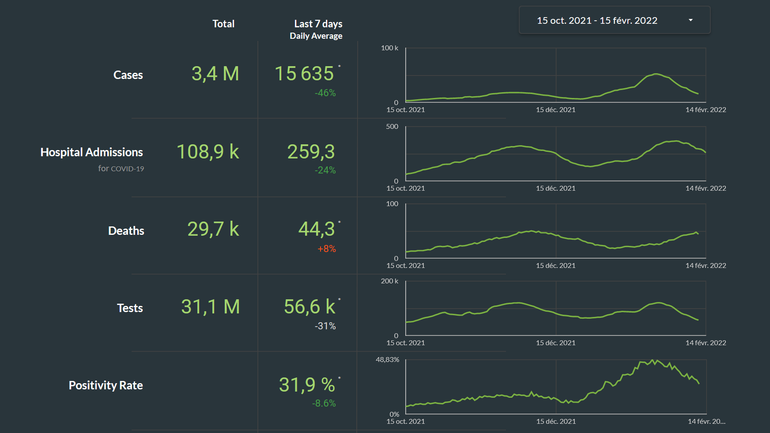This screenshot has height=433, width=770.
Task: Click the Last 7 days column header
Action: [316, 23]
